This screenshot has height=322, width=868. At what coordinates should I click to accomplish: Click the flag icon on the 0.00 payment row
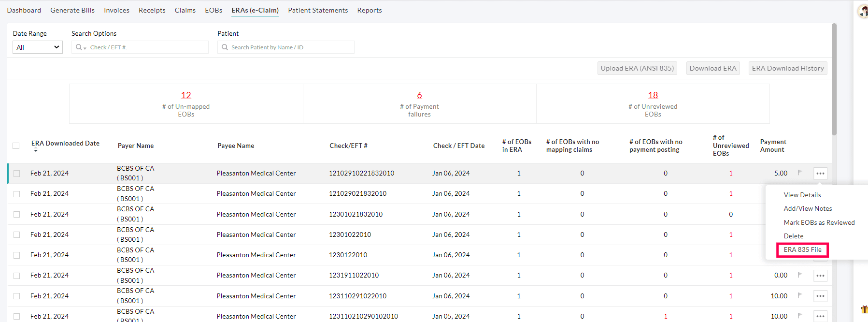800,275
